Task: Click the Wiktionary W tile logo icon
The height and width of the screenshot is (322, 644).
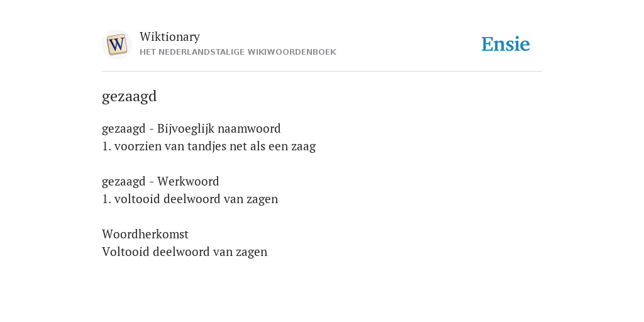Action: tap(116, 45)
